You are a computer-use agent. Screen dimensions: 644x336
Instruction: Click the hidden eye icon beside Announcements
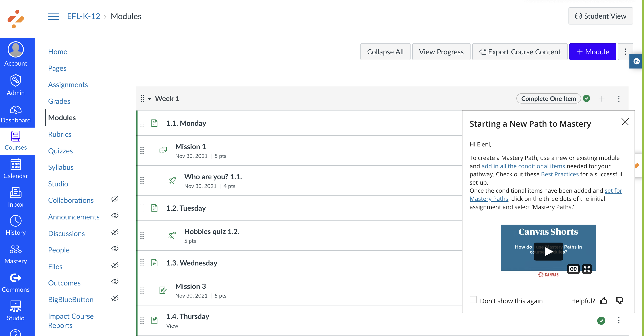click(x=115, y=216)
